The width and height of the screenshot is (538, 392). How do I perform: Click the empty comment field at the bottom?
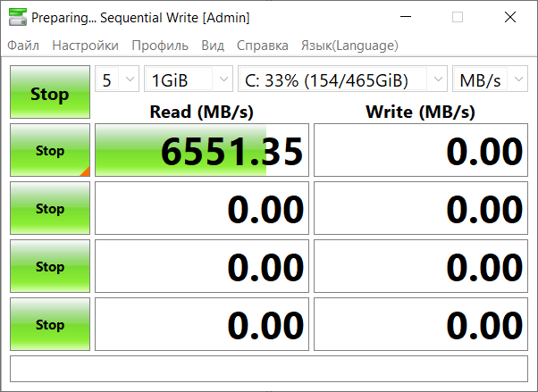(x=269, y=369)
